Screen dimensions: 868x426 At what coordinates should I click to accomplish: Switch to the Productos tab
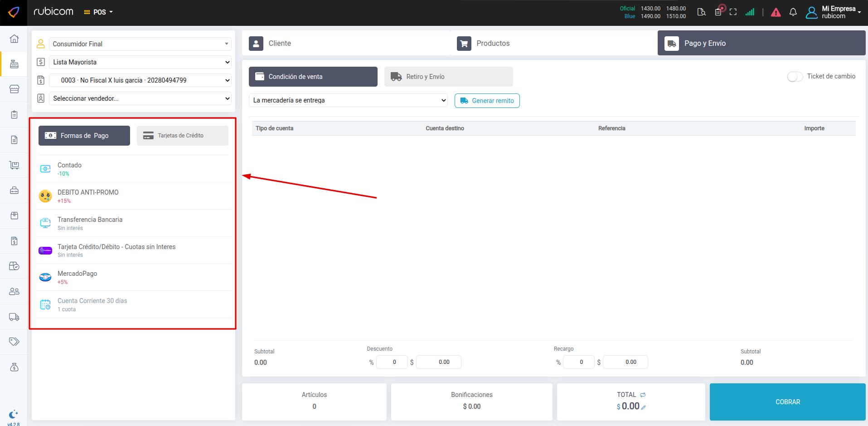tap(493, 43)
